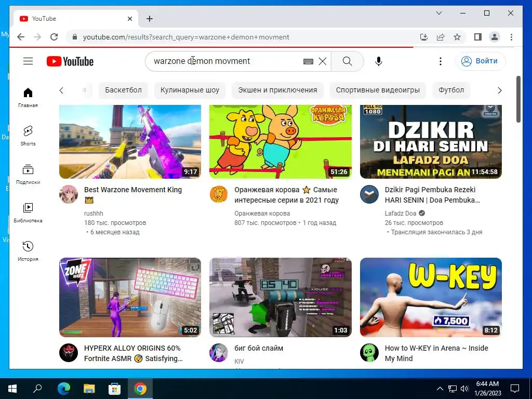Start voice search with the microphone icon
The image size is (532, 399).
pyautogui.click(x=379, y=61)
